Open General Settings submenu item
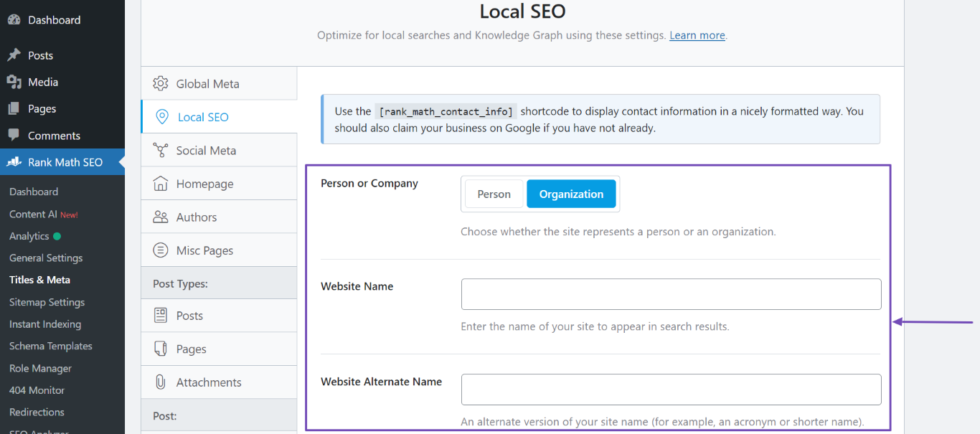Screen dimensions: 980x434 pos(46,258)
